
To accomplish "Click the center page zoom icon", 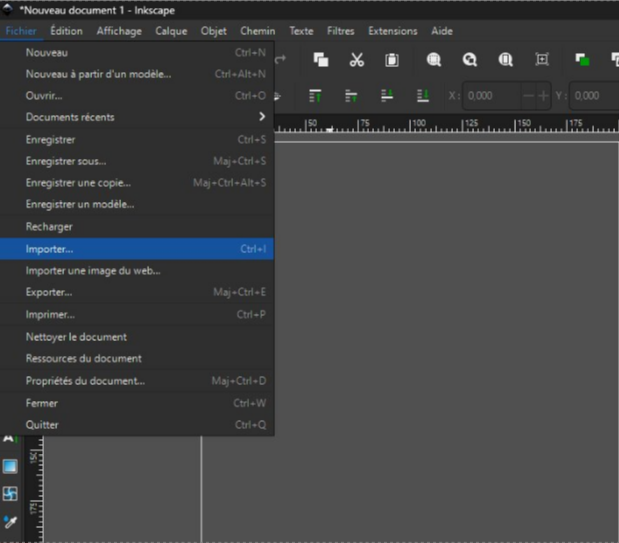I will 542,60.
